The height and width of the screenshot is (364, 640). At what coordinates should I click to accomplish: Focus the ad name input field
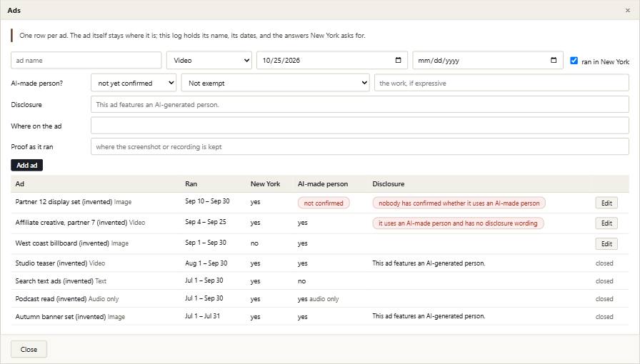[x=86, y=61]
